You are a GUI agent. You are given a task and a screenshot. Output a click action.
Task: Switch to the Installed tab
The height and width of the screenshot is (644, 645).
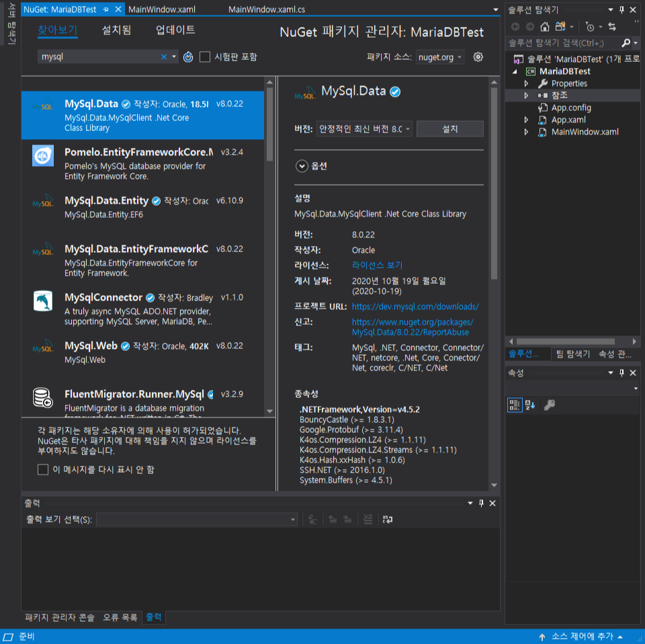(116, 30)
